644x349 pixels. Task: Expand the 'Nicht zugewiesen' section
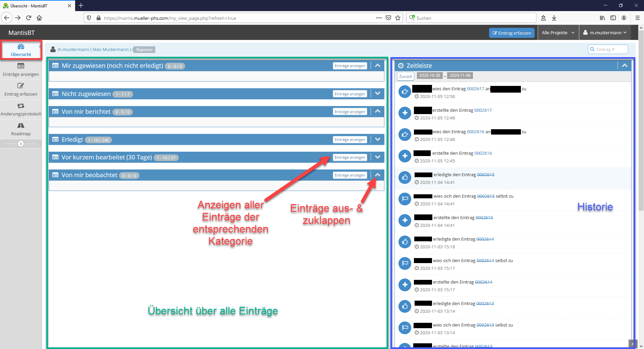pos(378,94)
